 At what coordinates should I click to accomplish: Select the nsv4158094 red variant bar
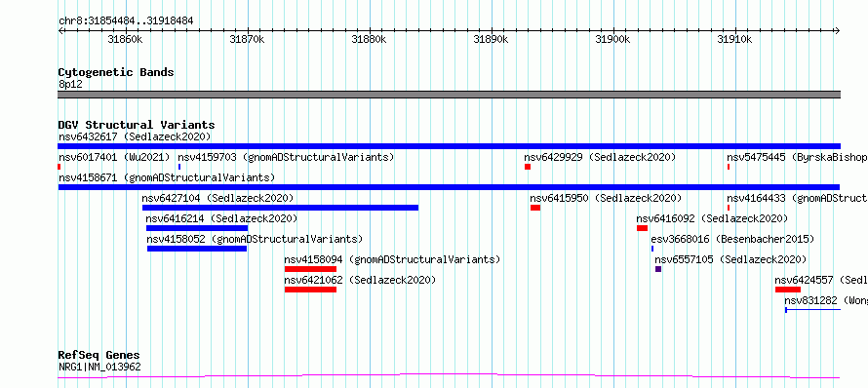pos(310,269)
